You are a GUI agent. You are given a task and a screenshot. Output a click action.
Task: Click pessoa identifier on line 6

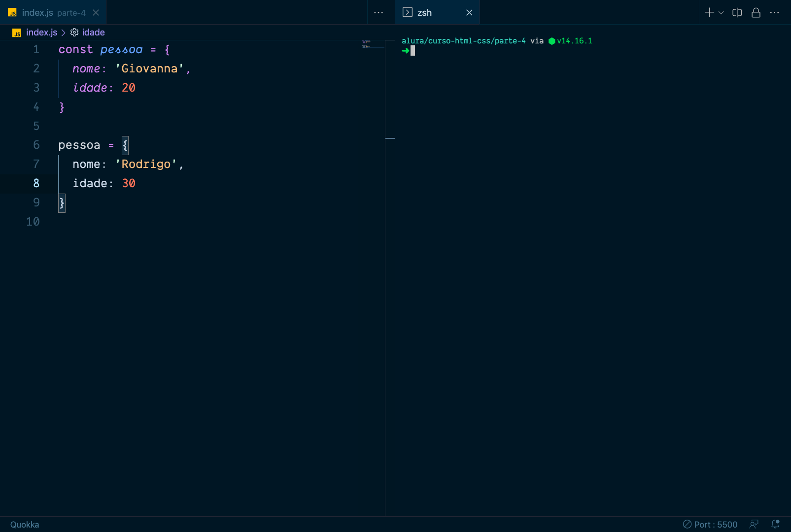(79, 145)
